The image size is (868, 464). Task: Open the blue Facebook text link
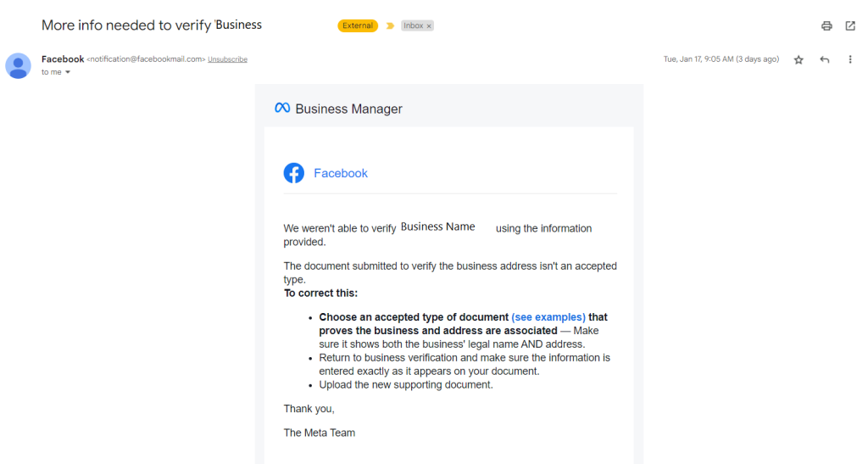coord(341,173)
